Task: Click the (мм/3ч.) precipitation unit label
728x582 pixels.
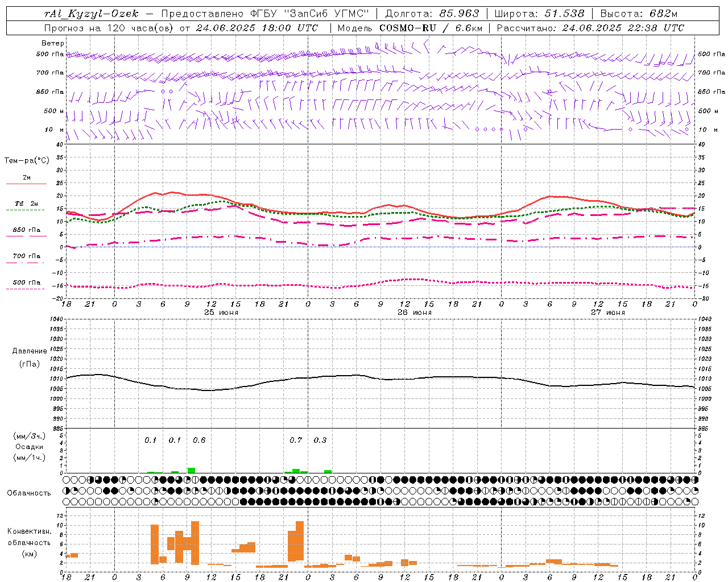Action: pyautogui.click(x=29, y=436)
